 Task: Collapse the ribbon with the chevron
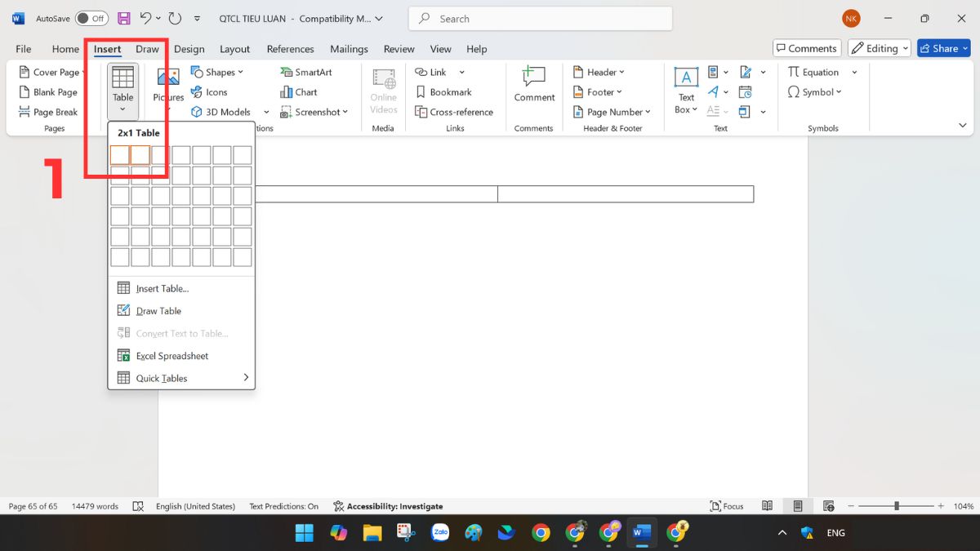963,125
